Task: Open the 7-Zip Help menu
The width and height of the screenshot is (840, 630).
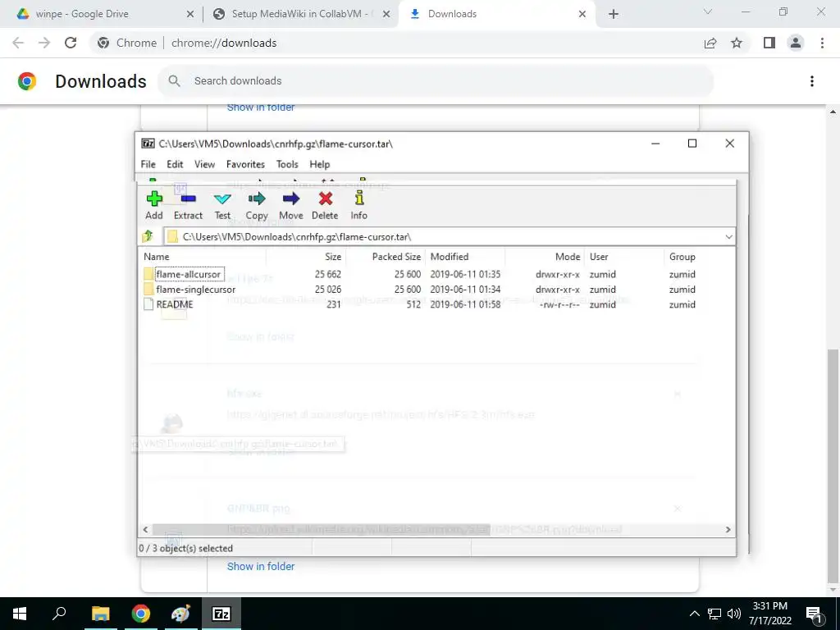Action: (320, 164)
